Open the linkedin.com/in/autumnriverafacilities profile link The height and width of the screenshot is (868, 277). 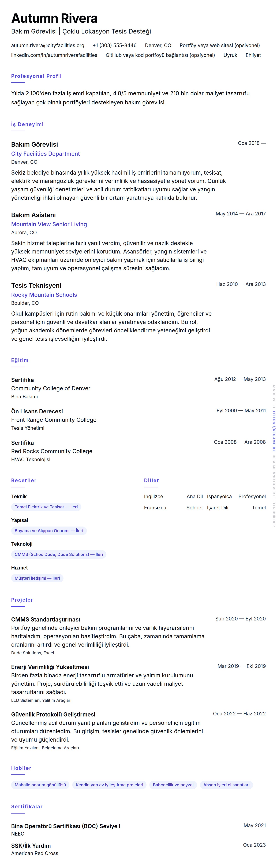click(54, 55)
